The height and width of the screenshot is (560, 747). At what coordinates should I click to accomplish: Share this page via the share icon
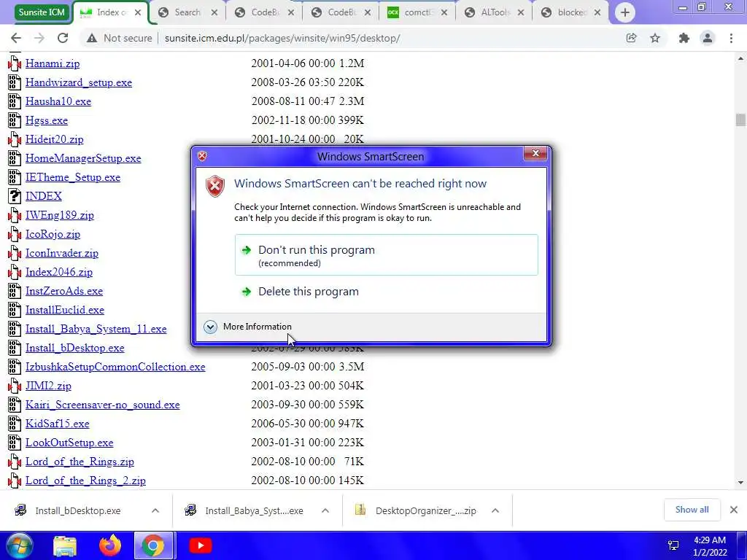(x=631, y=38)
